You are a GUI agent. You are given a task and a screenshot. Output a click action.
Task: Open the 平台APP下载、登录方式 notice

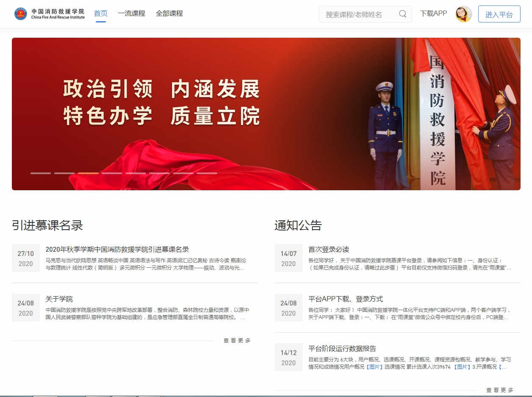click(x=346, y=299)
